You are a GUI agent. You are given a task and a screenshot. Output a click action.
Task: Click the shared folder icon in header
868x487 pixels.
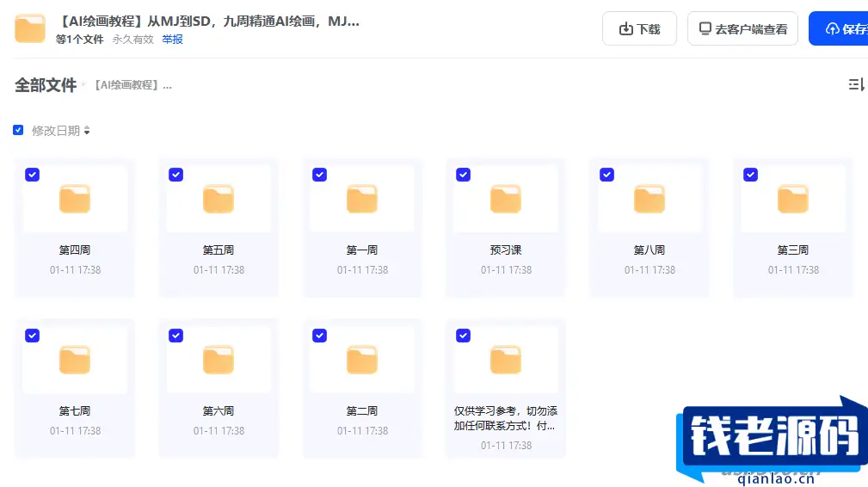(x=30, y=28)
